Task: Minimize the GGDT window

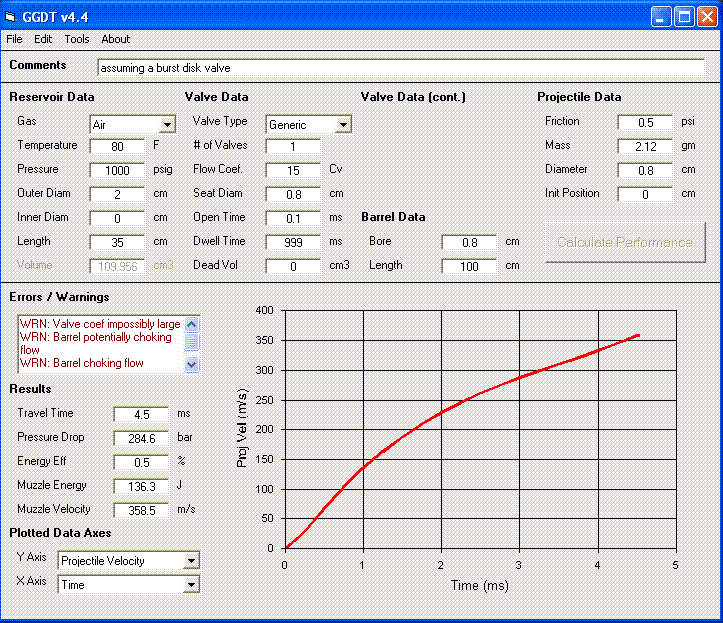Action: [660, 17]
